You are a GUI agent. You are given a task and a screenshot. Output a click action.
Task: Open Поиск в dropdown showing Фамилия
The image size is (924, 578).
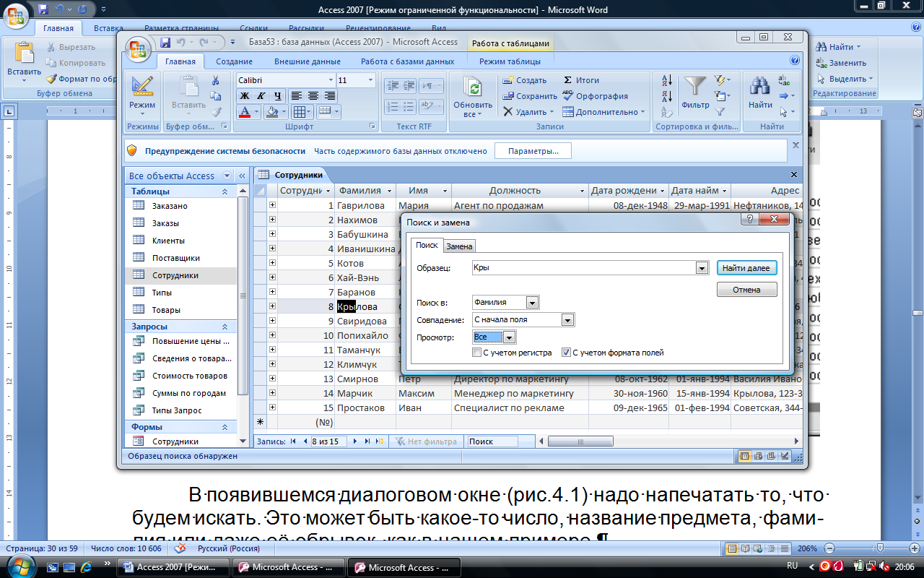(532, 303)
